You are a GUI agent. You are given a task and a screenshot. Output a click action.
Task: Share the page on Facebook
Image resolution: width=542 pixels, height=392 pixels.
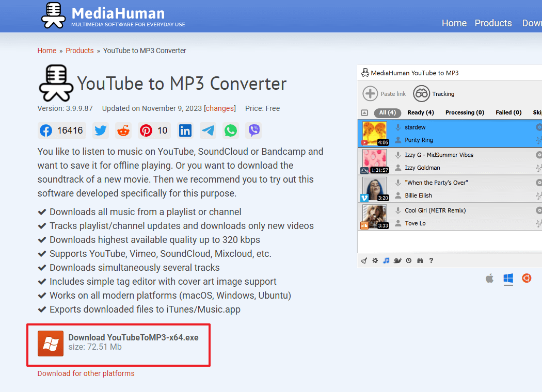coord(46,130)
